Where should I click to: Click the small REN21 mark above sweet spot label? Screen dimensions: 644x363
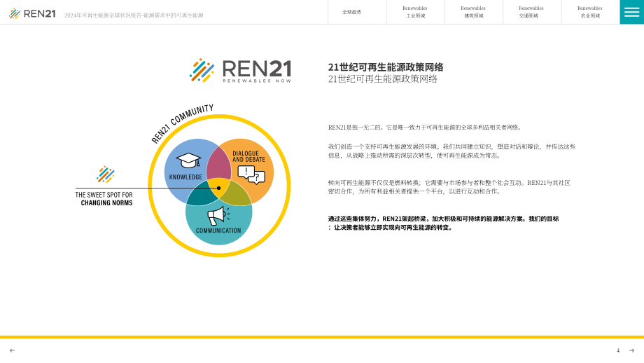(106, 174)
